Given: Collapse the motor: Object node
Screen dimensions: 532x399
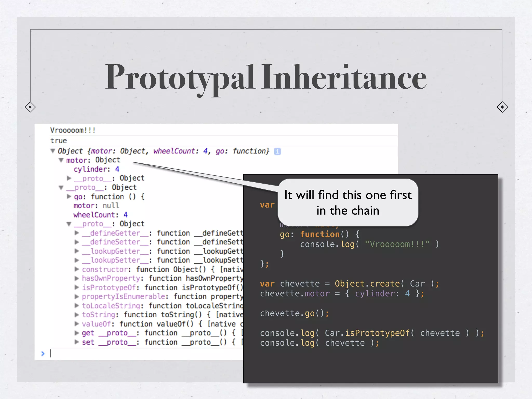Looking at the screenshot, I should coord(61,160).
